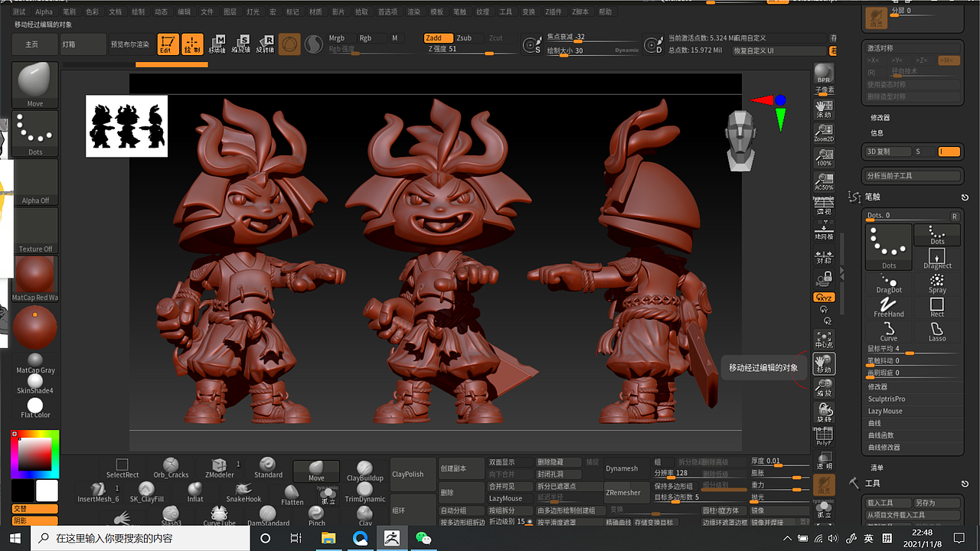Click the BPR render button
The width and height of the screenshot is (980, 551).
click(823, 73)
